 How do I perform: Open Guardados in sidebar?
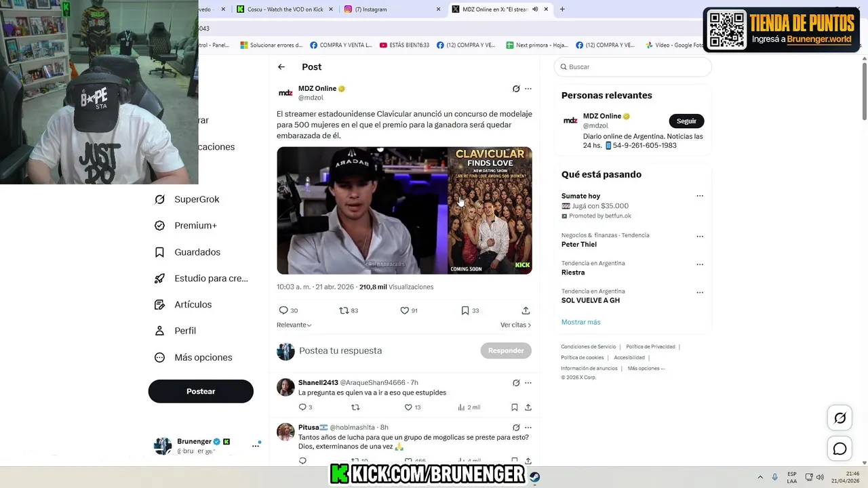pos(187,252)
